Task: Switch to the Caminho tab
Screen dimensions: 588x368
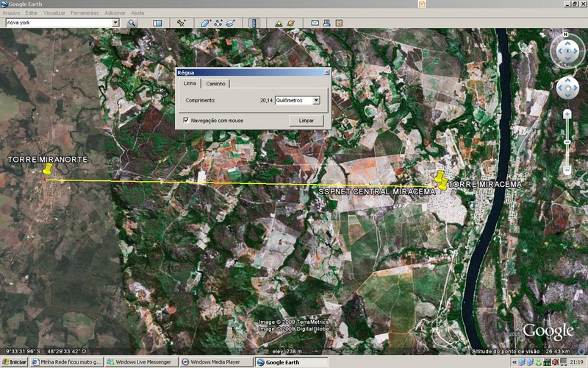Action: [x=215, y=84]
